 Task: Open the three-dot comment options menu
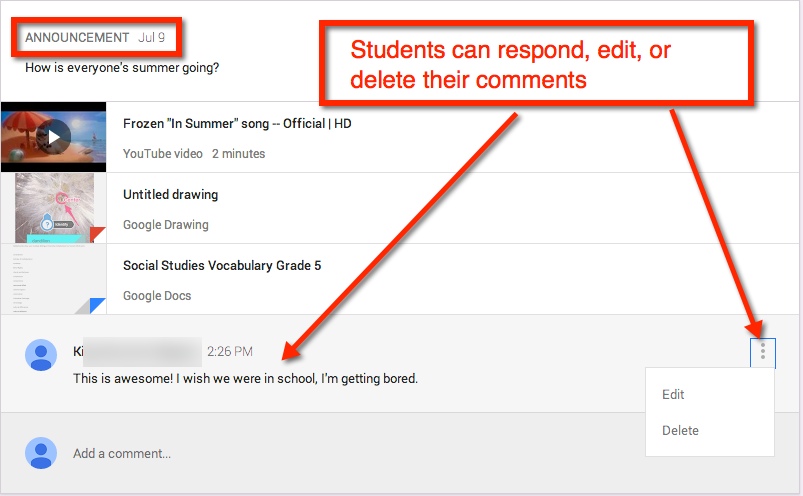tap(762, 352)
